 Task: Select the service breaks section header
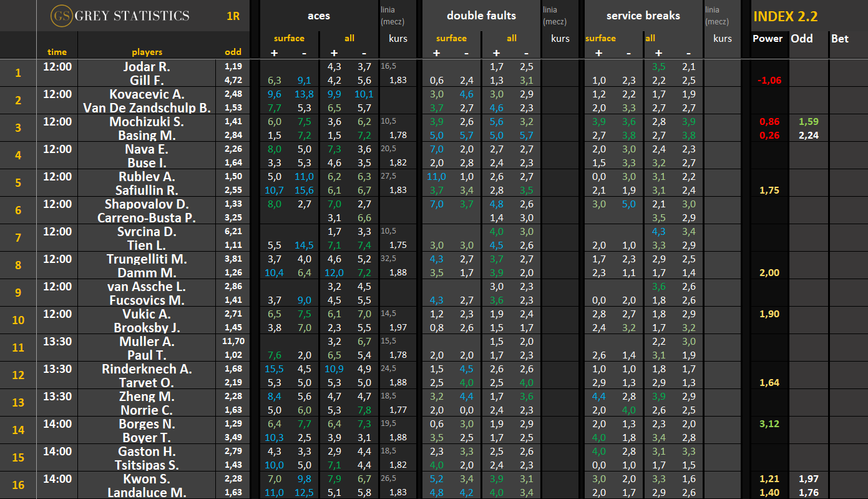[643, 16]
